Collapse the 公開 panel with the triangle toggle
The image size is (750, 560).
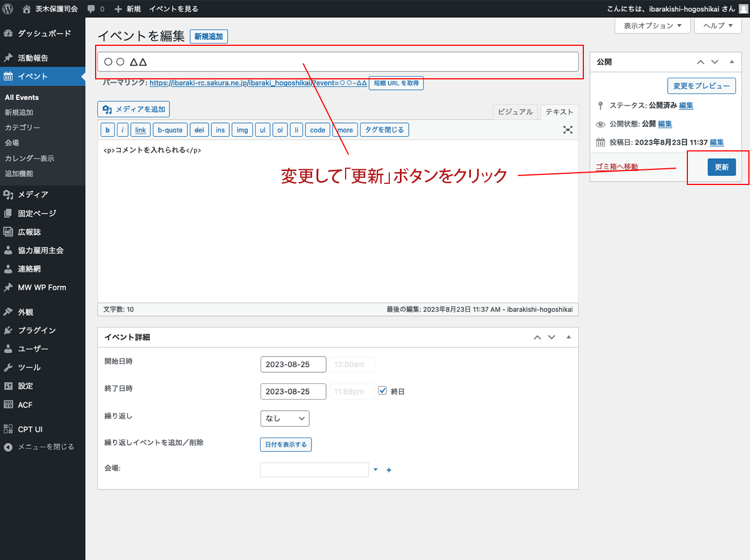tap(732, 61)
